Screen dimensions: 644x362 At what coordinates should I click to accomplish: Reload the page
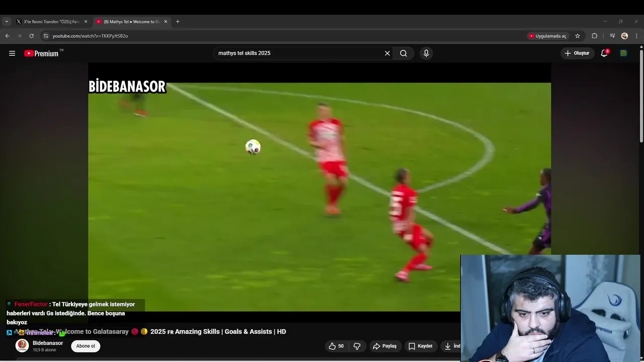31,36
